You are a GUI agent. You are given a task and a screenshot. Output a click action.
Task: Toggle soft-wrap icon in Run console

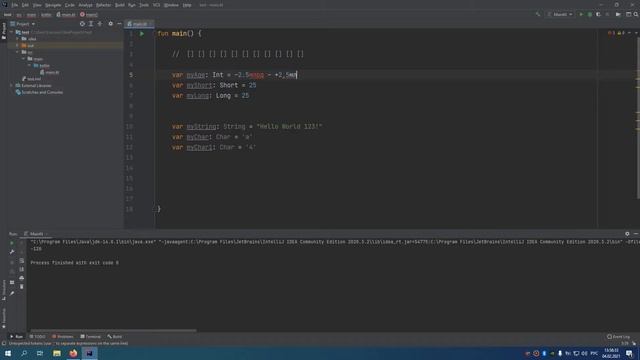tap(22, 260)
